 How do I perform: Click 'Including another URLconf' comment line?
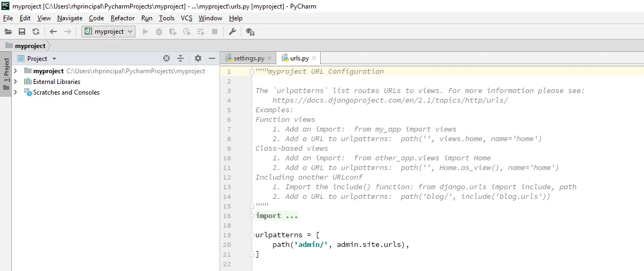click(309, 177)
